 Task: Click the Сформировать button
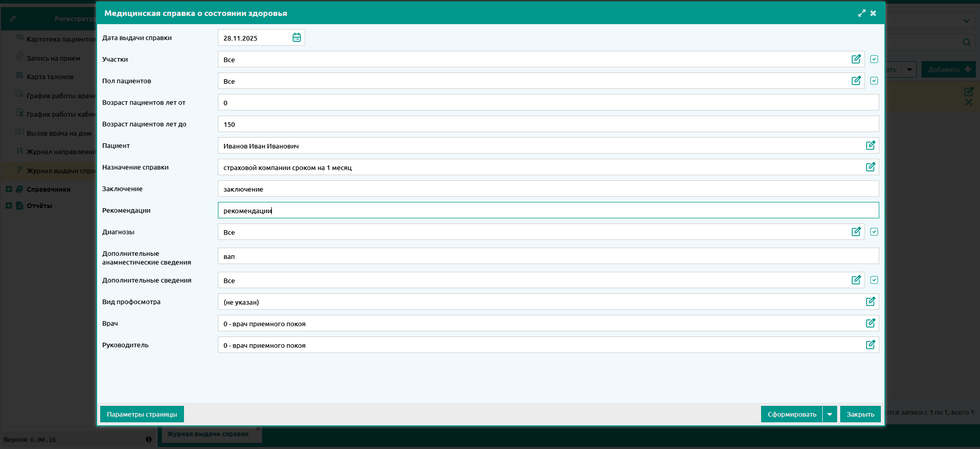click(791, 414)
